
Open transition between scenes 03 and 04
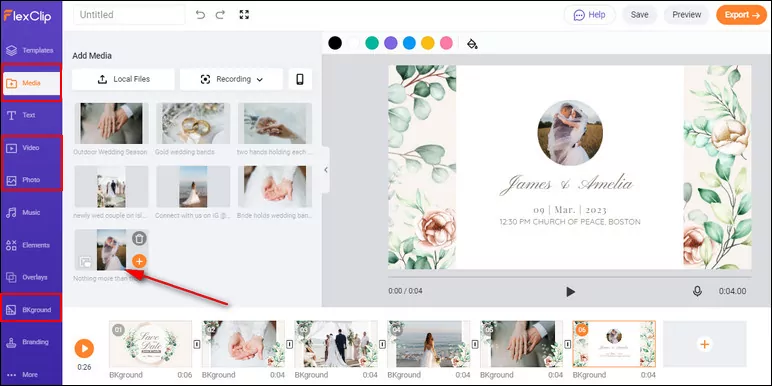click(x=382, y=344)
